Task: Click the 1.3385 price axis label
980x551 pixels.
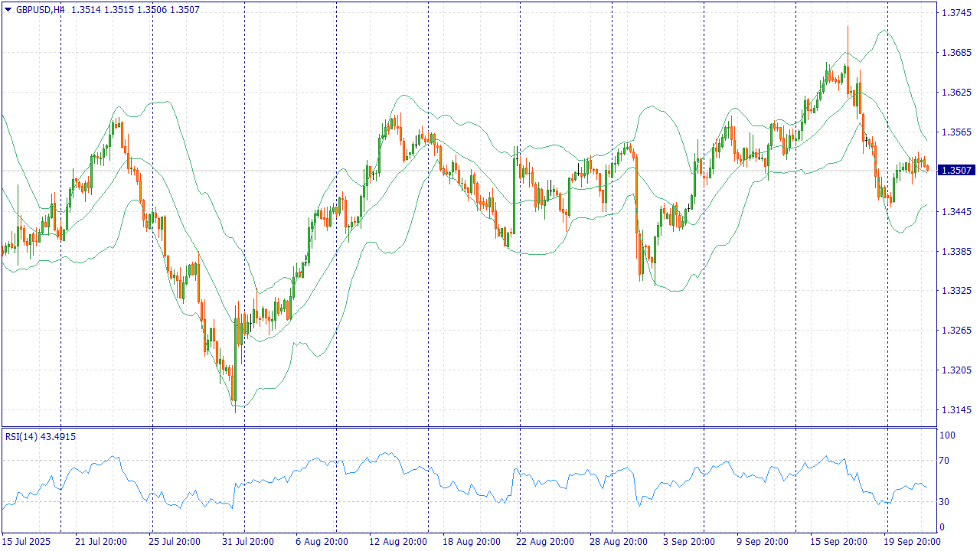Action: pyautogui.click(x=957, y=252)
